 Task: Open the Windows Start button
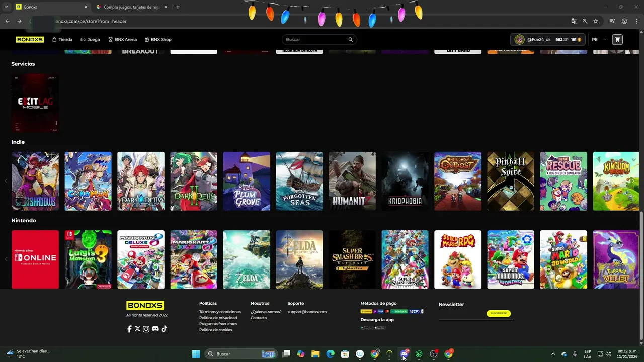coord(196,354)
